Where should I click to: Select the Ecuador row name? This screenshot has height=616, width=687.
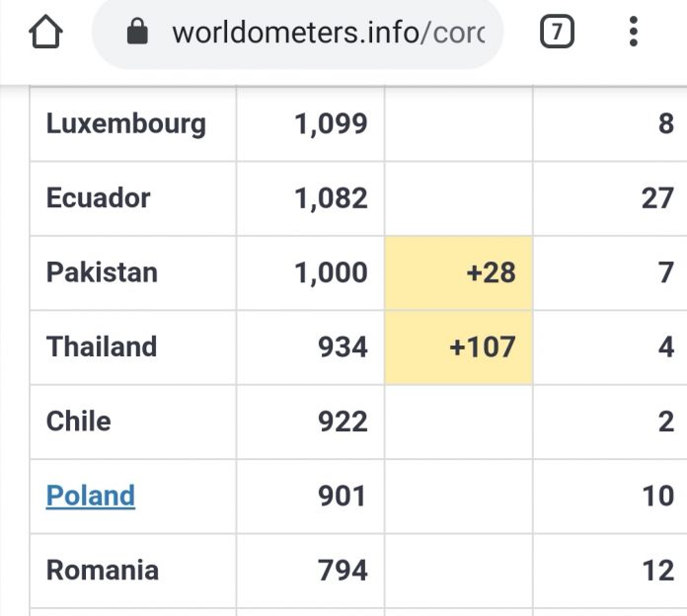coord(99,197)
